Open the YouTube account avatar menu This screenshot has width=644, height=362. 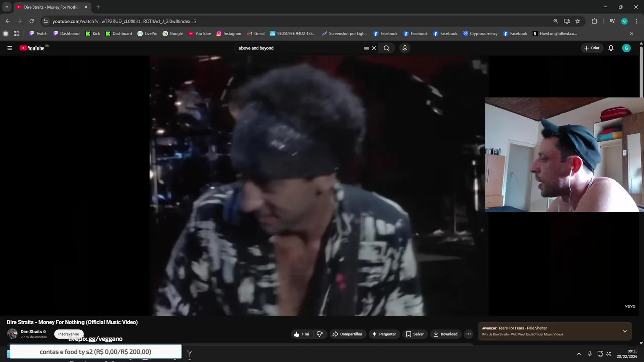[x=626, y=48]
